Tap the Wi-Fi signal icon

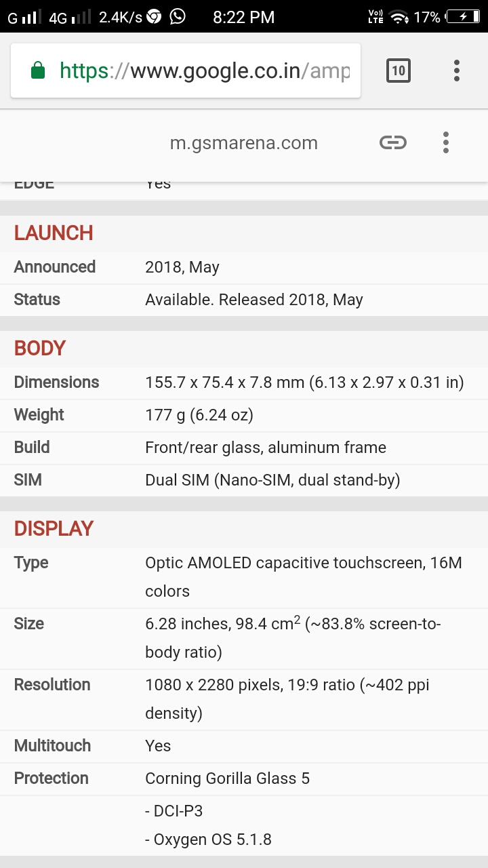click(400, 17)
